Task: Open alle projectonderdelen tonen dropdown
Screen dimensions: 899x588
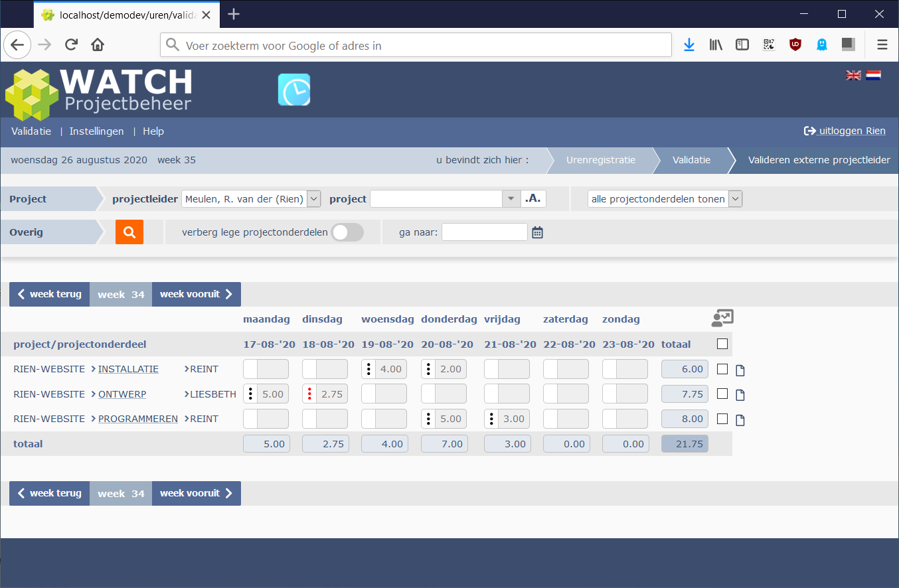Action: (x=665, y=199)
